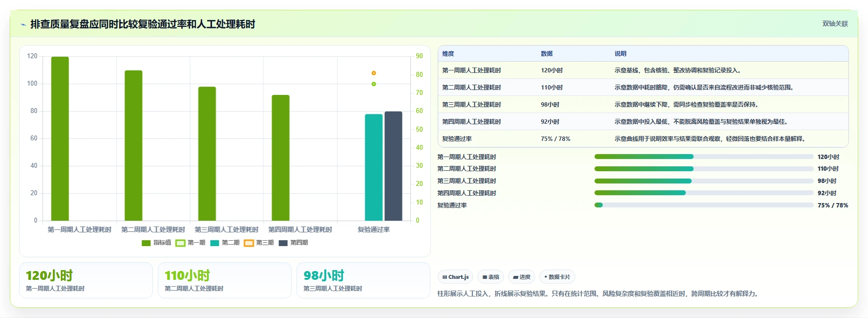Click the small icon before the card title

pyautogui.click(x=23, y=24)
